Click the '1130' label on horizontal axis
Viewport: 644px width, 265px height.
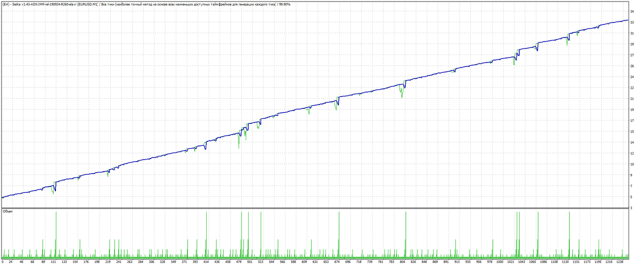565,261
